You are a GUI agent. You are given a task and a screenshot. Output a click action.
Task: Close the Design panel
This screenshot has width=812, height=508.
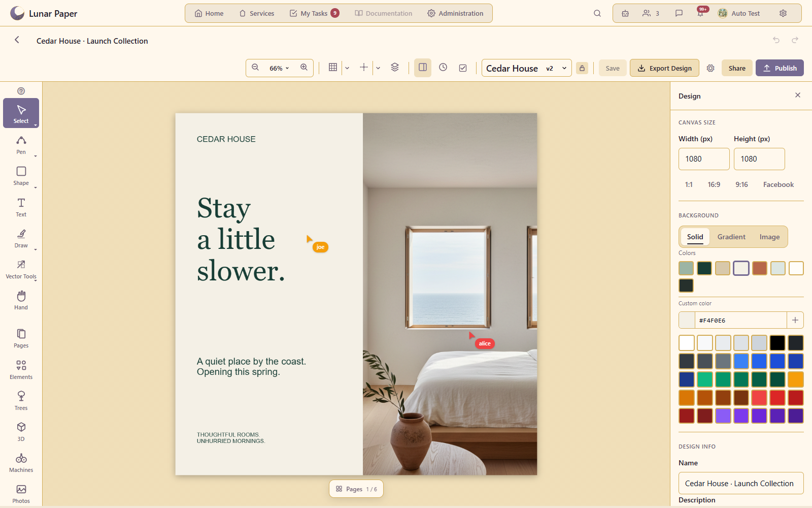798,95
